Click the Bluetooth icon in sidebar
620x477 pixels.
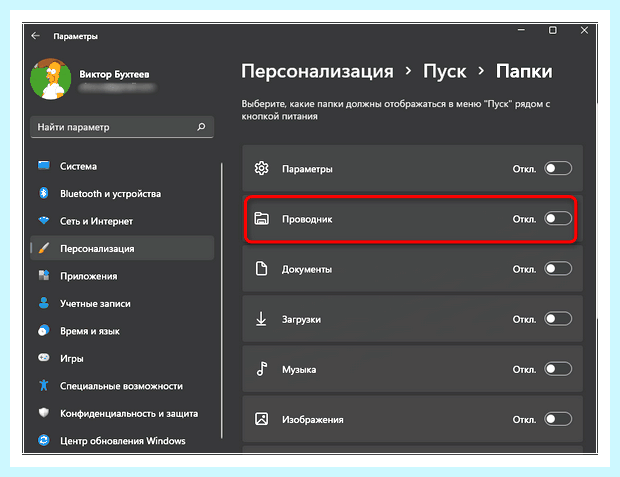tap(44, 193)
